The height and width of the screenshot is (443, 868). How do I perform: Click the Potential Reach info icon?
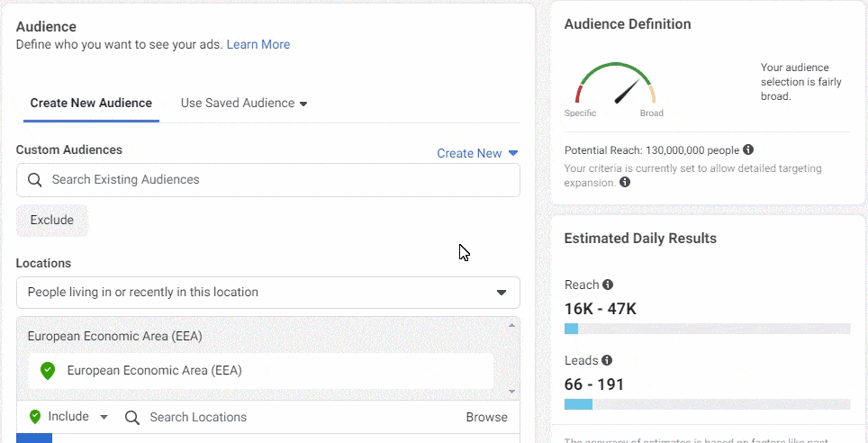pyautogui.click(x=748, y=150)
